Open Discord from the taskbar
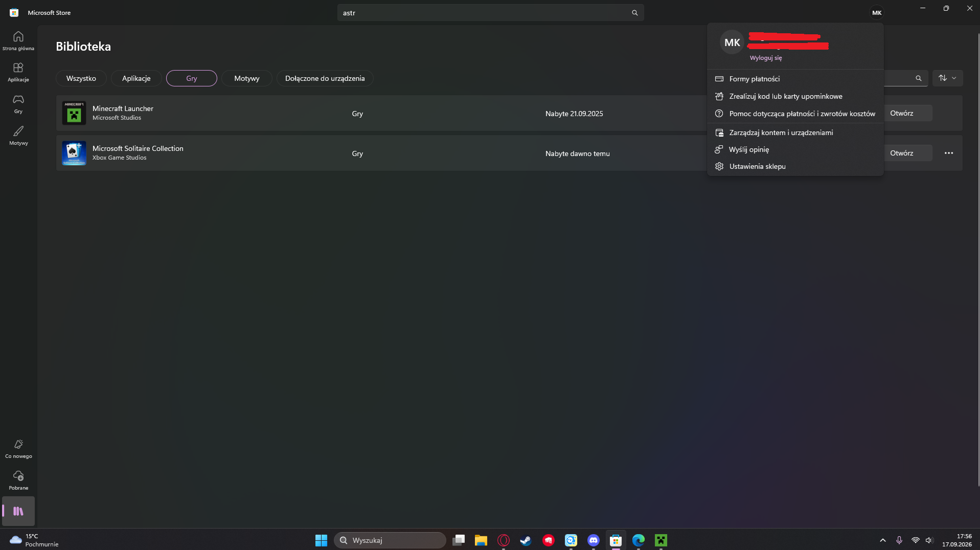This screenshot has height=550, width=980. click(x=593, y=540)
